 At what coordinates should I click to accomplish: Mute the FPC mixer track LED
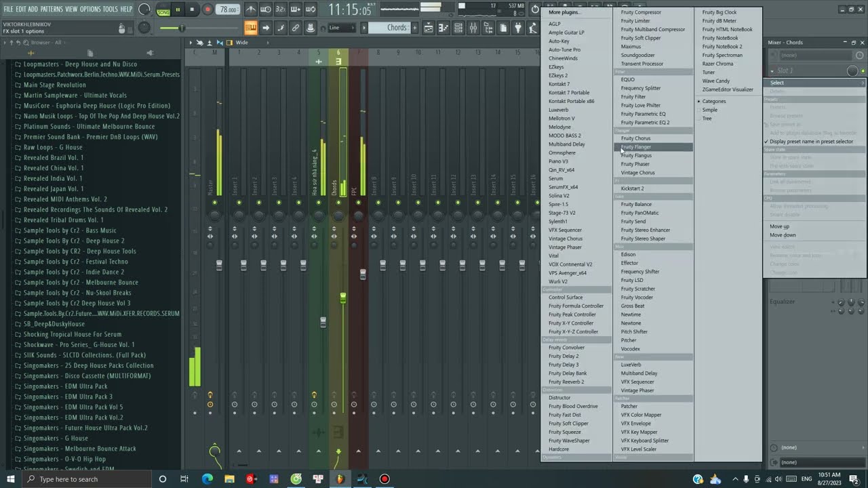coord(359,203)
